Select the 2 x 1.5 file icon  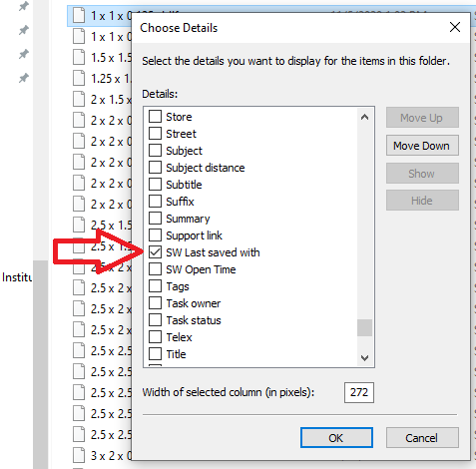coord(79,99)
